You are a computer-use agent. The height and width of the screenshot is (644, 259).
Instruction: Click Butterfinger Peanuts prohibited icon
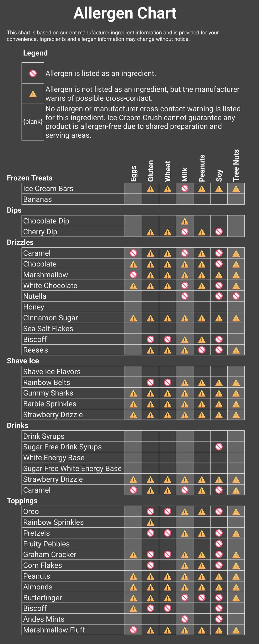click(x=202, y=597)
